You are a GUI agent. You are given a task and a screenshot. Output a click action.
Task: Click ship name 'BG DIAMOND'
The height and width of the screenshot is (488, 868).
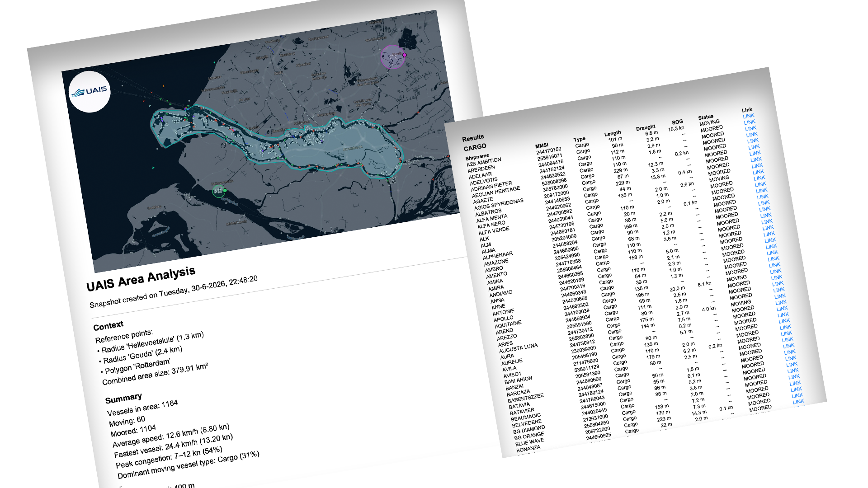pos(529,429)
